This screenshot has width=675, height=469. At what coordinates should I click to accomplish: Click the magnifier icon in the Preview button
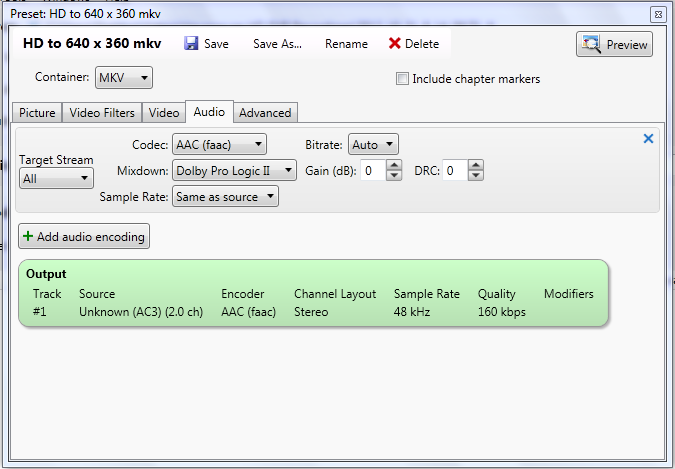591,44
